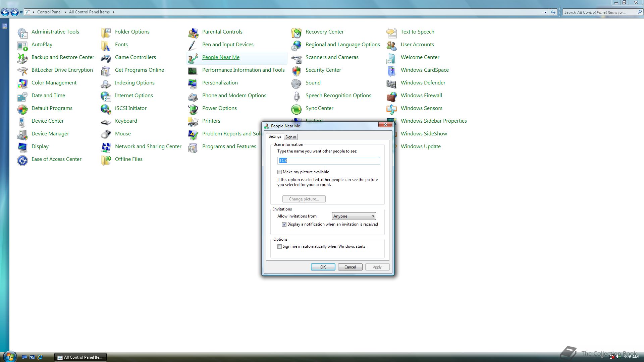The image size is (644, 362).
Task: Open the Internet Options icon
Action: tap(106, 96)
